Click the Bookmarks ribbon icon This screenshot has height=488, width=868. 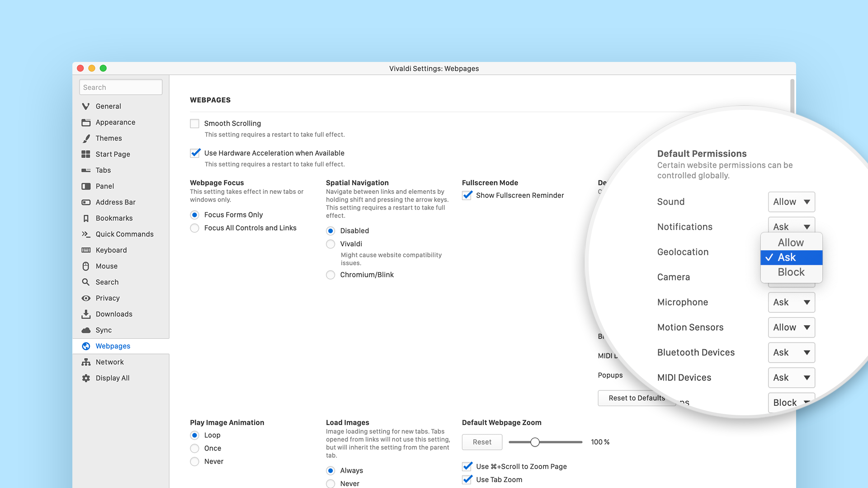click(86, 218)
